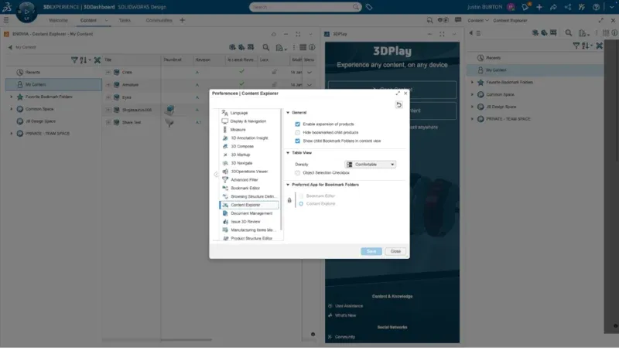Click the plus add icon in top bar
This screenshot has width=619, height=364.
tap(539, 7)
